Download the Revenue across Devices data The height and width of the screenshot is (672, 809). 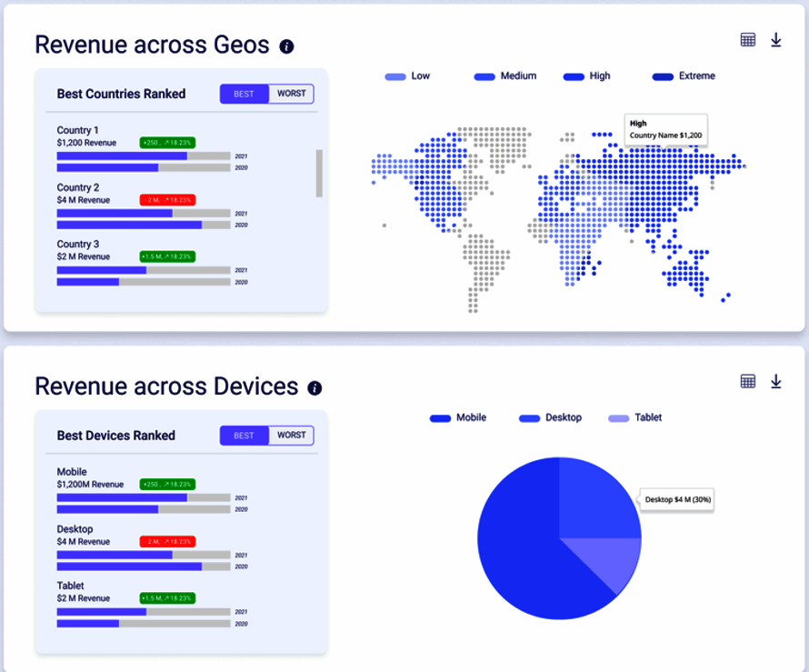pyautogui.click(x=775, y=381)
